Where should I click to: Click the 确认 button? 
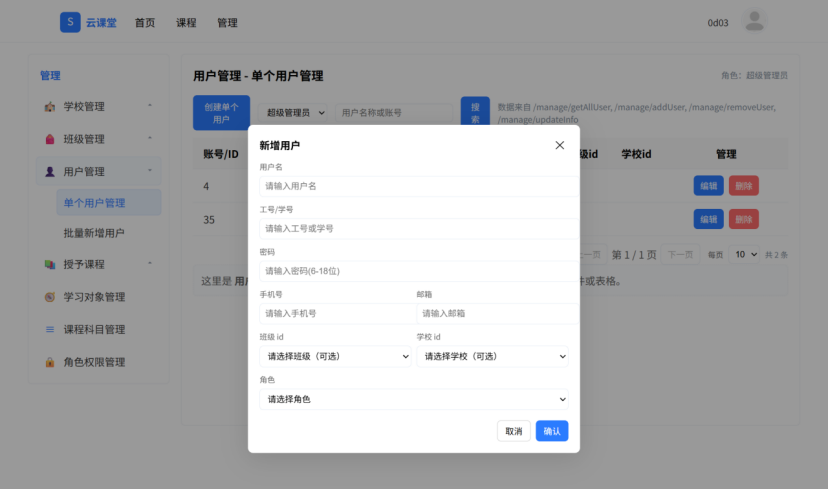[552, 431]
